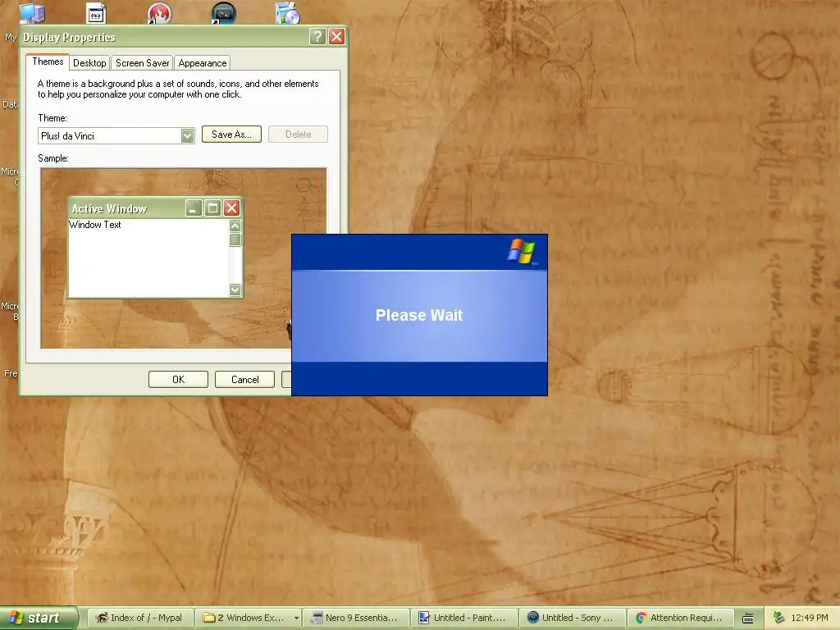
Task: Click the sample scrollbar thumb
Action: coord(235,240)
